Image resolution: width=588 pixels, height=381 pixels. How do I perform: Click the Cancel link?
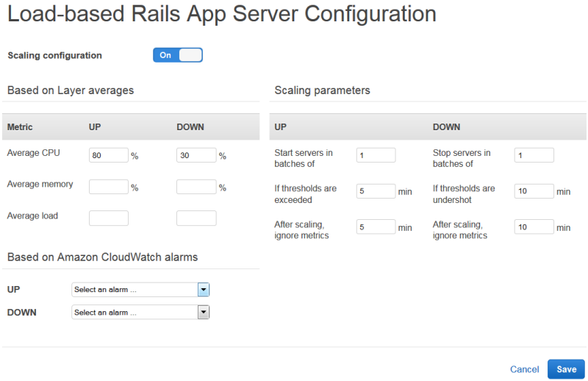524,369
